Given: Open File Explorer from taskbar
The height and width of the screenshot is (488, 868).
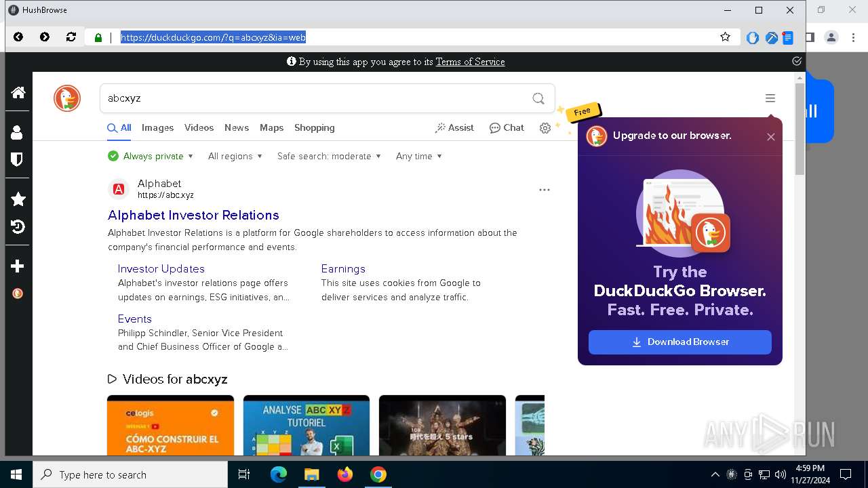Looking at the screenshot, I should [311, 474].
